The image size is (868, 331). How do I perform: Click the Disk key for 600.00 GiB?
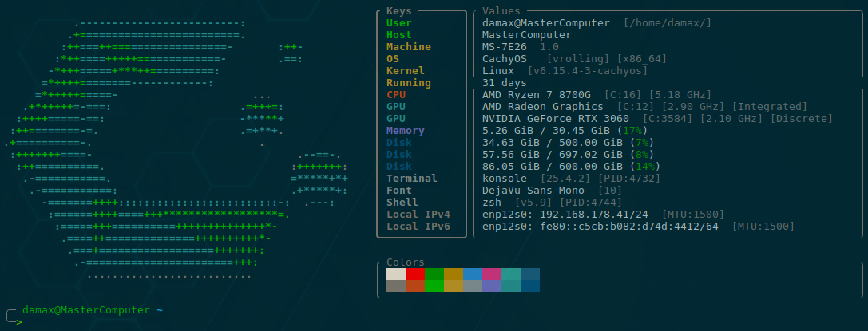(x=399, y=167)
